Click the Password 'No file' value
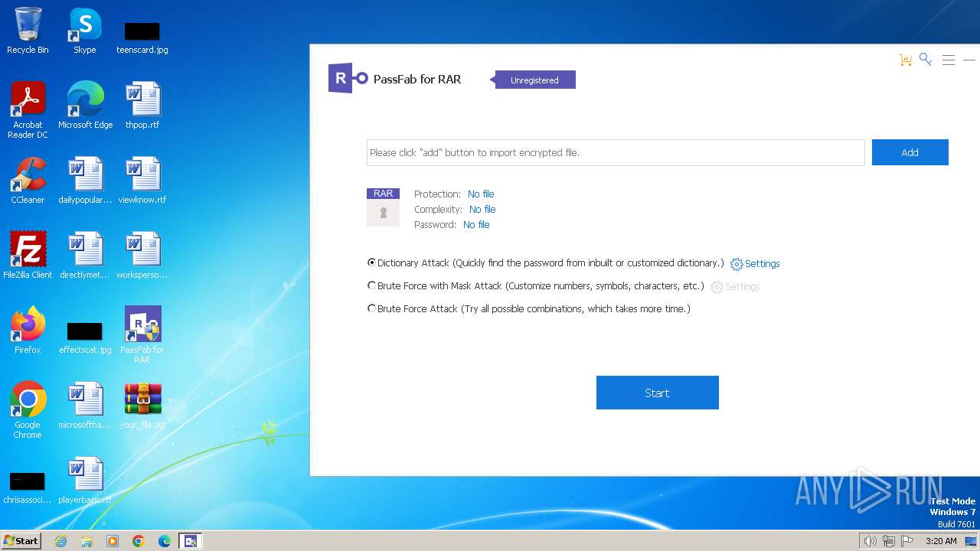 pos(476,224)
